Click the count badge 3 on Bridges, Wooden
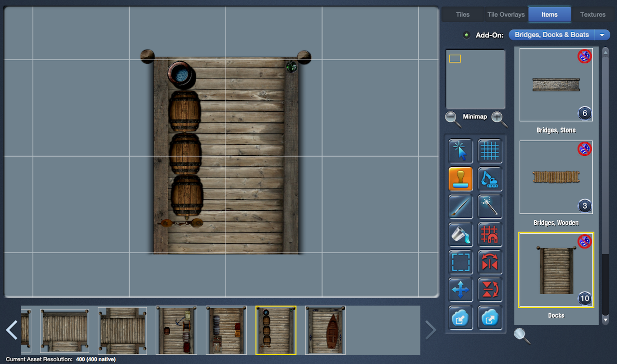 [x=584, y=206]
